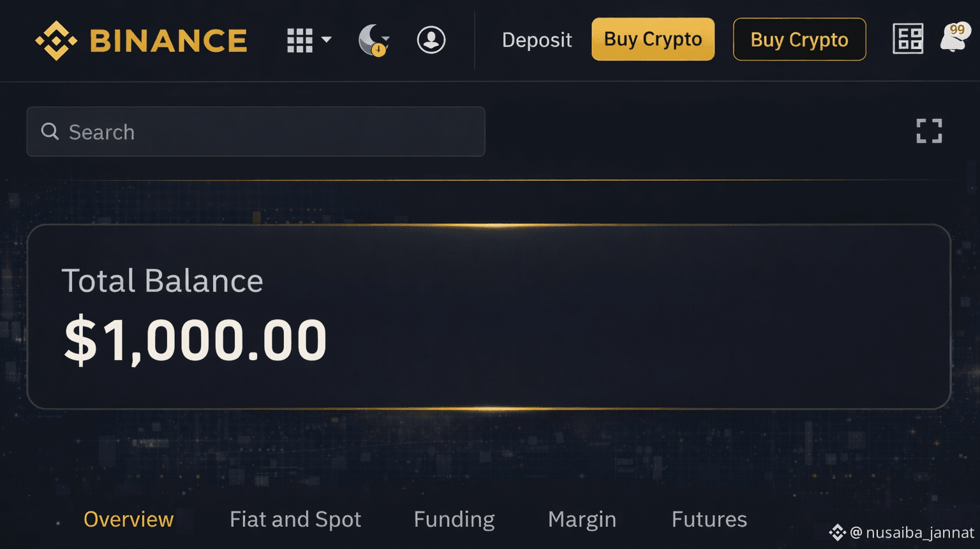The width and height of the screenshot is (980, 549).
Task: Open the notifications bell with 99 badge
Action: pyautogui.click(x=954, y=38)
